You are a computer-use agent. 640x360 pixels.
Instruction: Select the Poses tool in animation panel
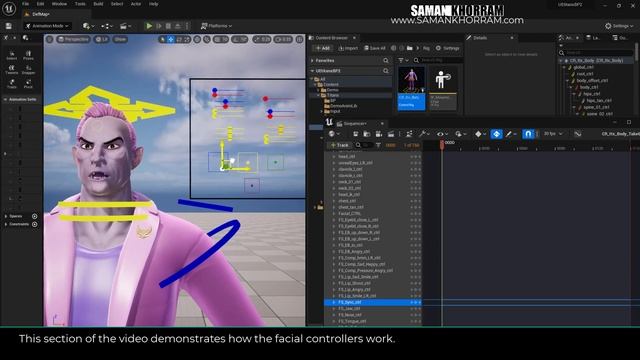pos(28,56)
